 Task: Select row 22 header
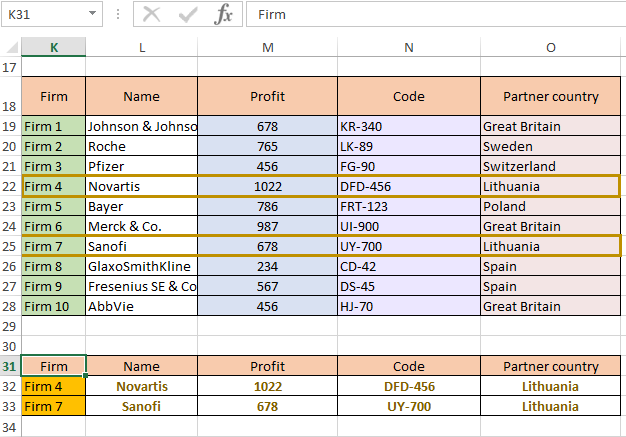click(x=10, y=186)
